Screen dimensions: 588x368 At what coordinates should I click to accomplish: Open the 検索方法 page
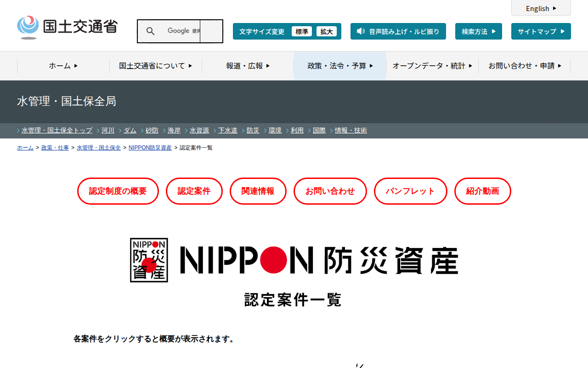point(479,31)
